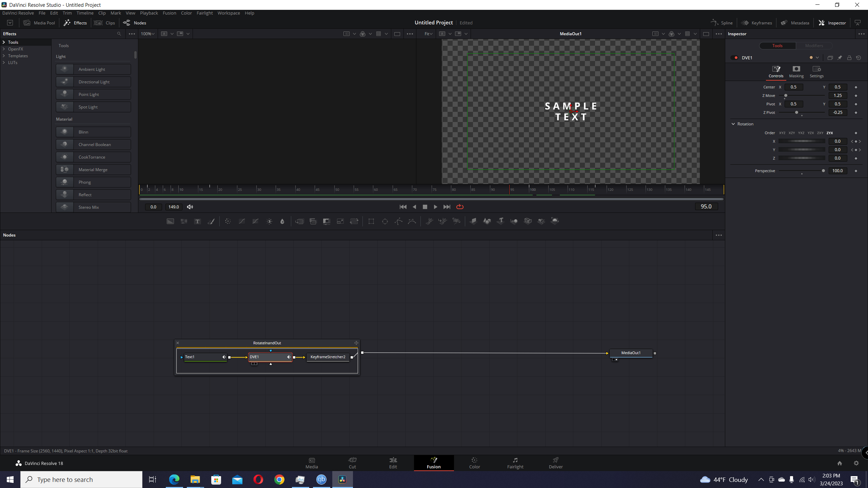Open the Metadata panel

(795, 23)
